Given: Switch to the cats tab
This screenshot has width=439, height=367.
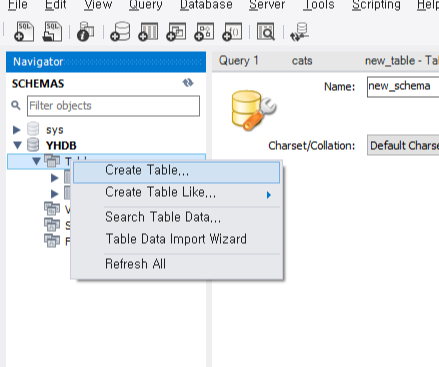Looking at the screenshot, I should click(302, 61).
